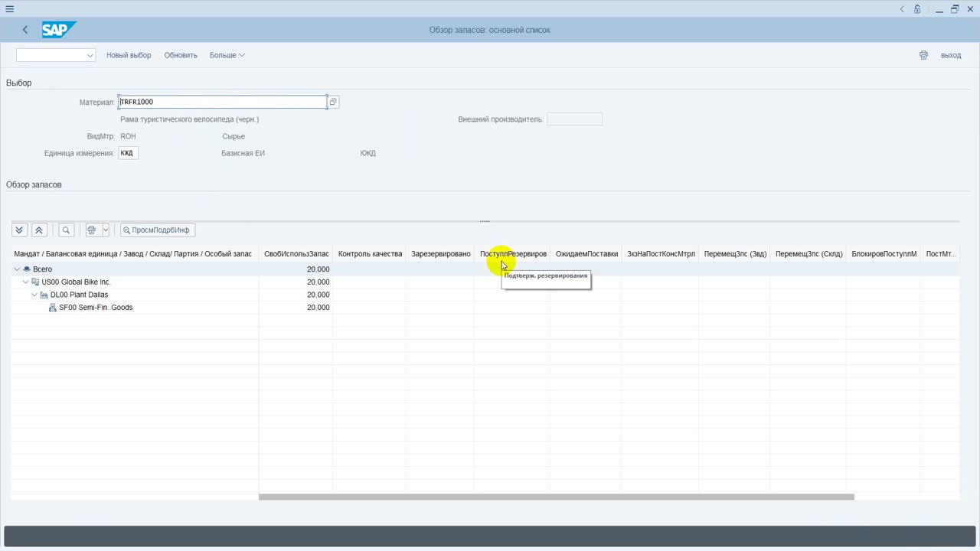Click the ЗкзНаПостКонсМтрл column header

[661, 254]
